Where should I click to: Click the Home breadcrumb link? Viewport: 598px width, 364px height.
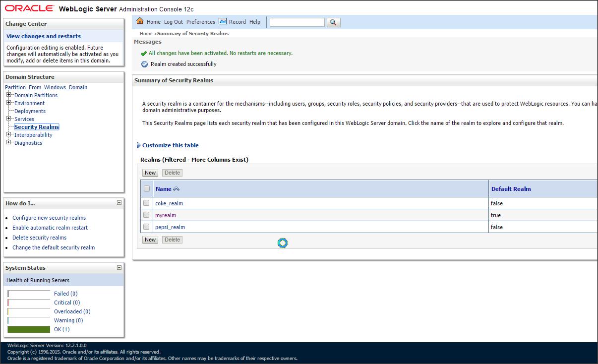click(146, 34)
